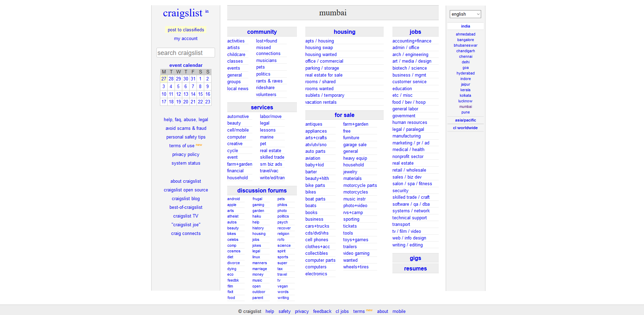This screenshot has height=315, width=644.
Task: Open footer mobile link
Action: click(x=399, y=312)
